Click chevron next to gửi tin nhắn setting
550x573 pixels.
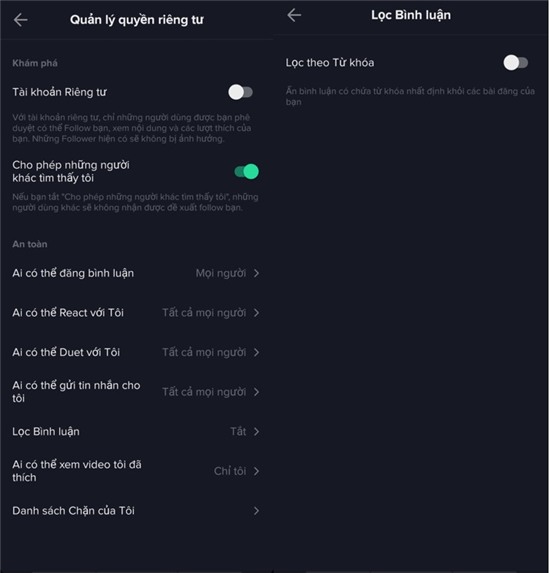coord(257,392)
